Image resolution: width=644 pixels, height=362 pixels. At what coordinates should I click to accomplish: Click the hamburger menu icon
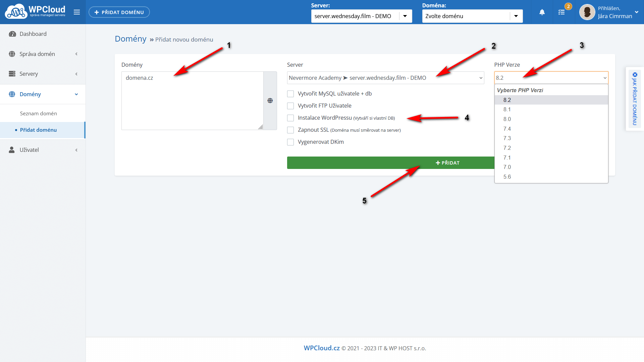point(77,12)
